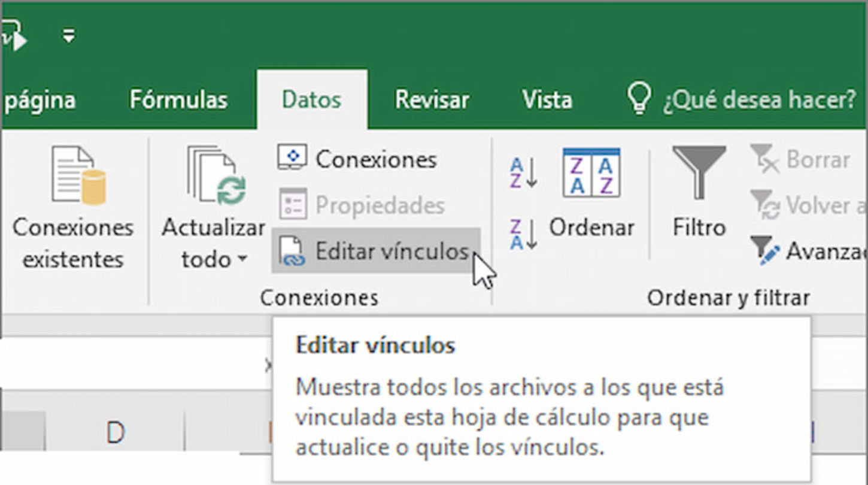Open Customize Quick Access Toolbar dropdown

69,37
